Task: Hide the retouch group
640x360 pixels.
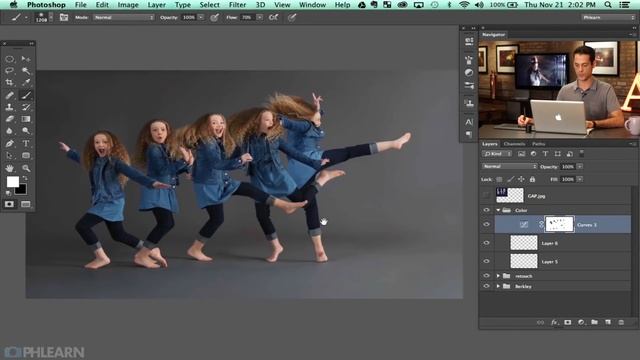Action: pos(486,276)
